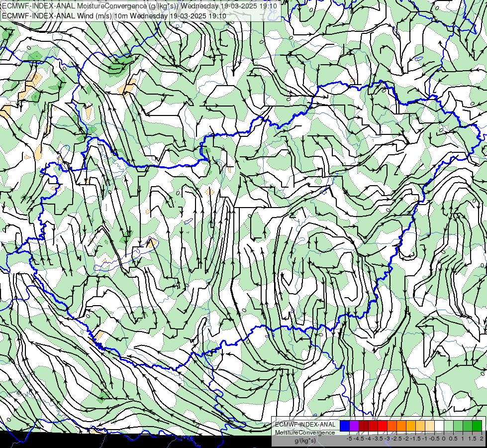Click the legend label 'ECMWF-INDEX-ANAL'
The image size is (487, 448).
(305, 425)
